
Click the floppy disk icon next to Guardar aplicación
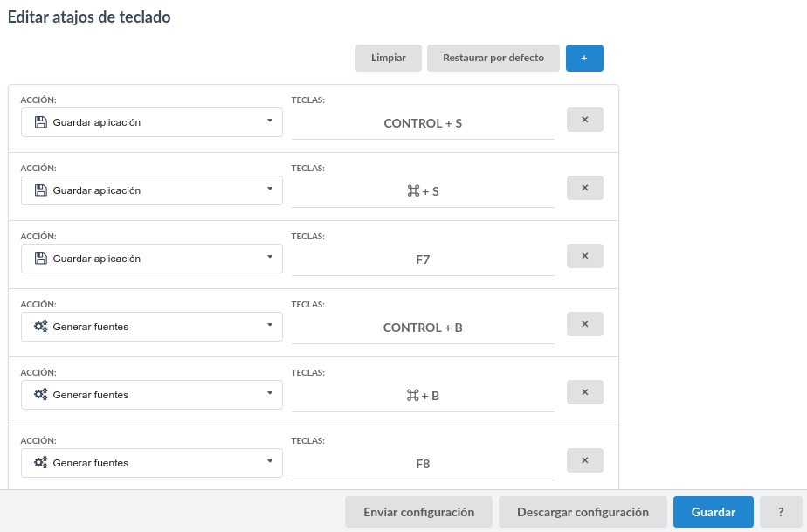(39, 122)
